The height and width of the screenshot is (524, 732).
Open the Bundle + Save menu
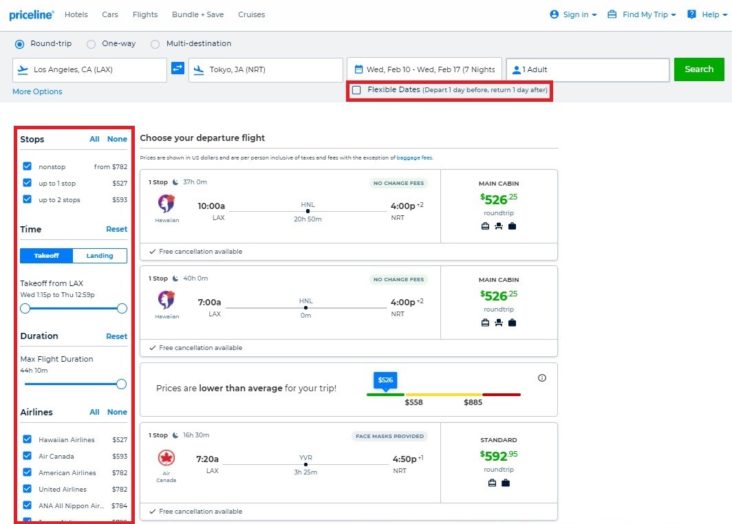pyautogui.click(x=198, y=14)
